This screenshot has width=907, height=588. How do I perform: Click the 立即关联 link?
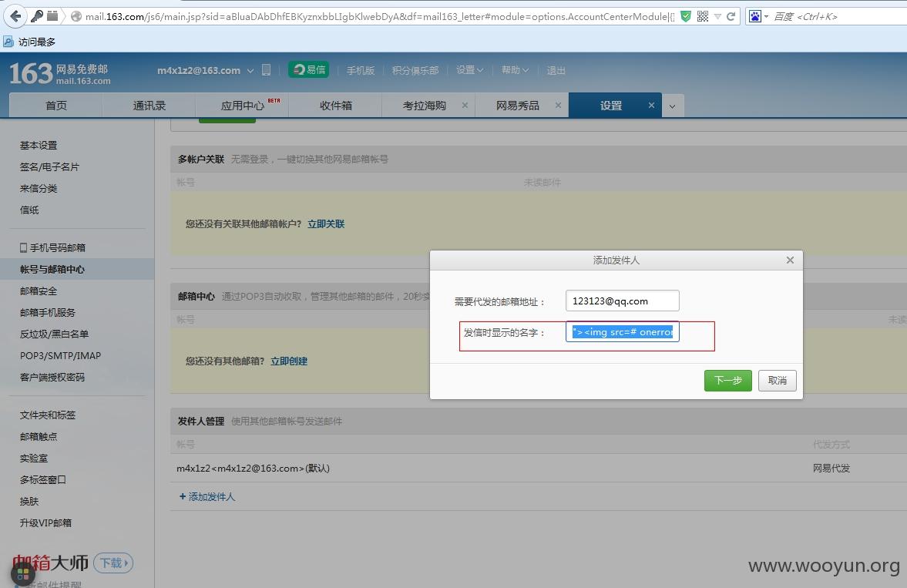tap(326, 224)
